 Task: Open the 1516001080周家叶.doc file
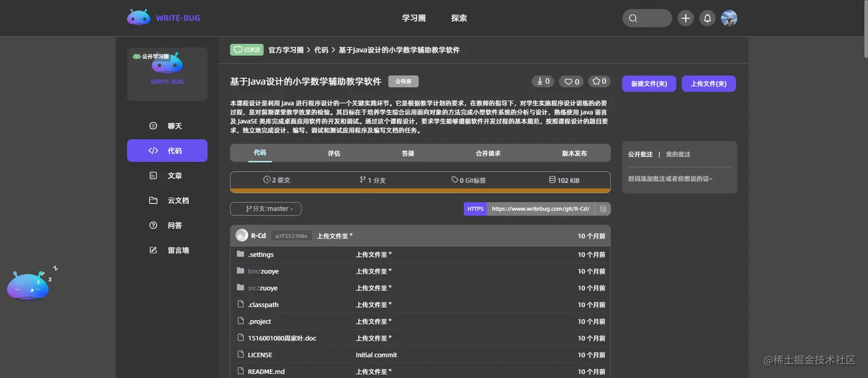pyautogui.click(x=282, y=338)
